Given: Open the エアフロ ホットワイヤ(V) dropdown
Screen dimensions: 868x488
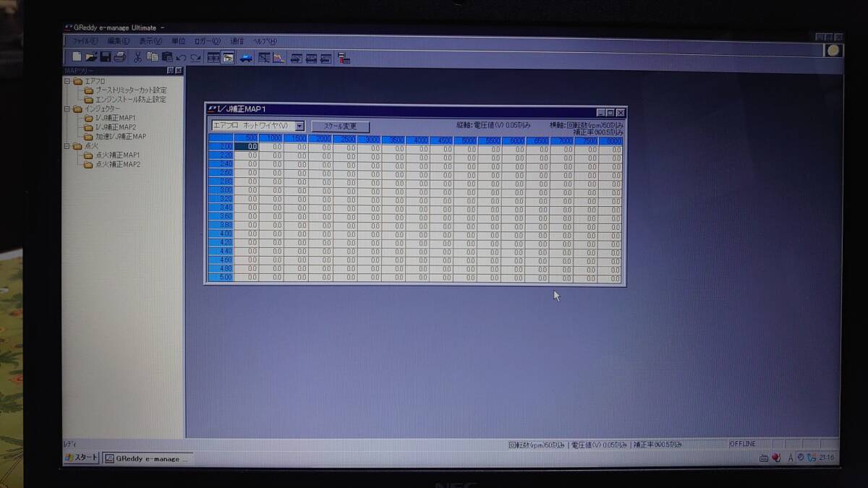Looking at the screenshot, I should pos(300,126).
